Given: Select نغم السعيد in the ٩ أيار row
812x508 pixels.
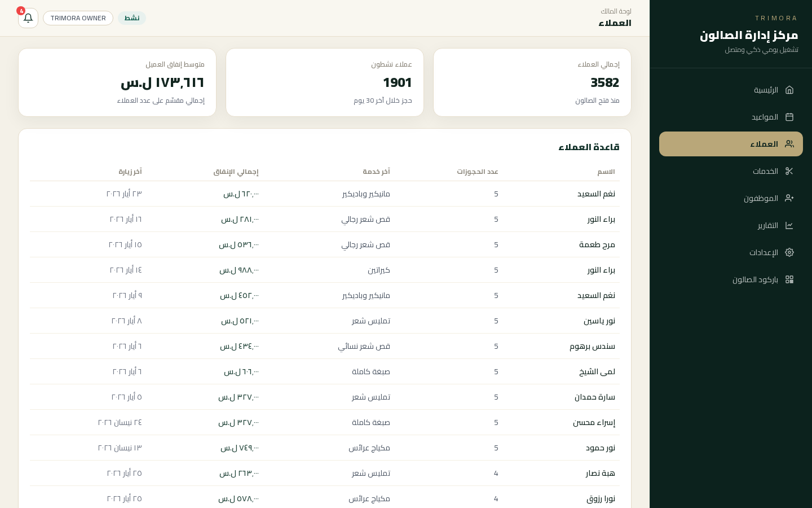Looking at the screenshot, I should pyautogui.click(x=596, y=295).
